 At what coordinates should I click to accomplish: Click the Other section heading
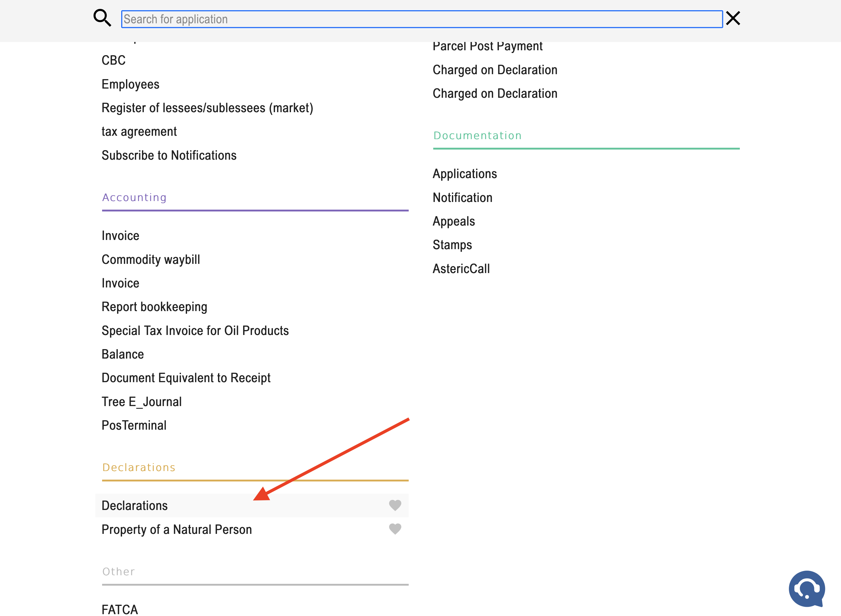tap(119, 572)
